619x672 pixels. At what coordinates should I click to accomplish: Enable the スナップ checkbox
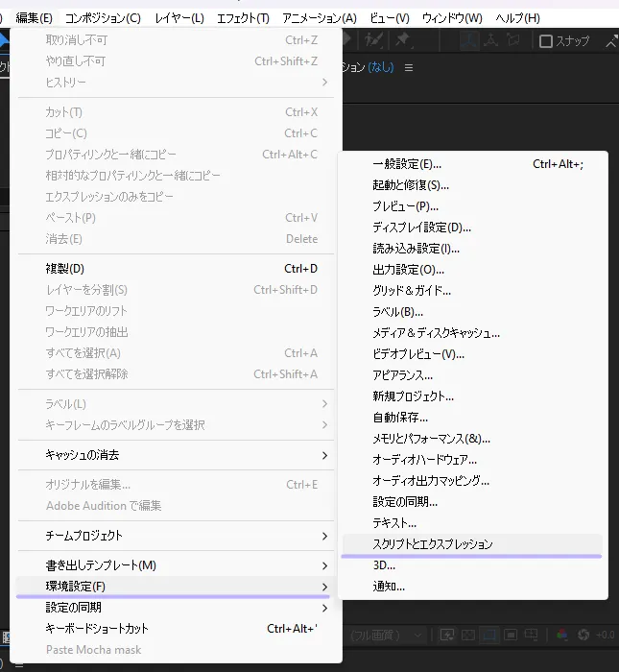(545, 41)
